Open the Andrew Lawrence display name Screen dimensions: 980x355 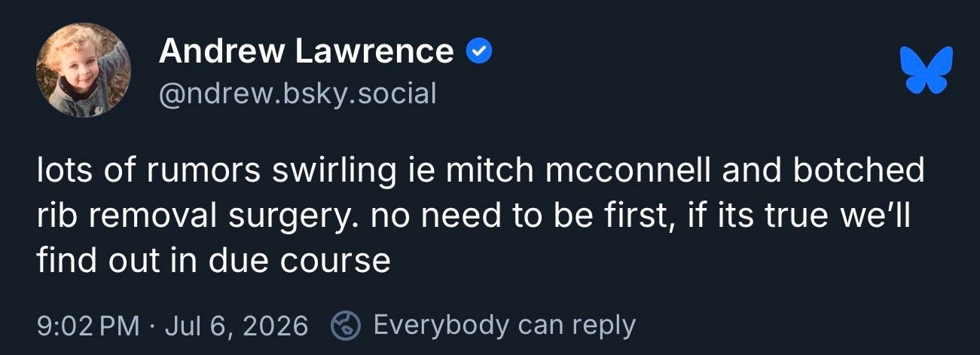(307, 52)
